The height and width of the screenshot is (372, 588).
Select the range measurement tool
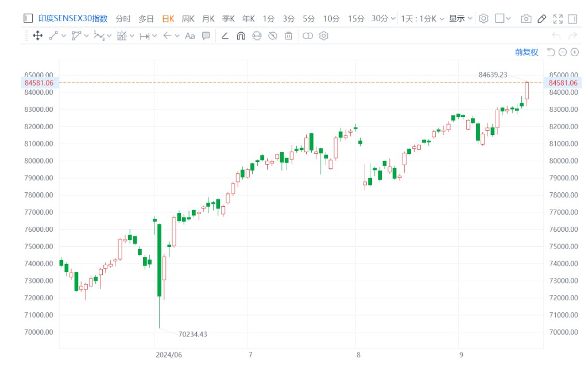tap(144, 36)
